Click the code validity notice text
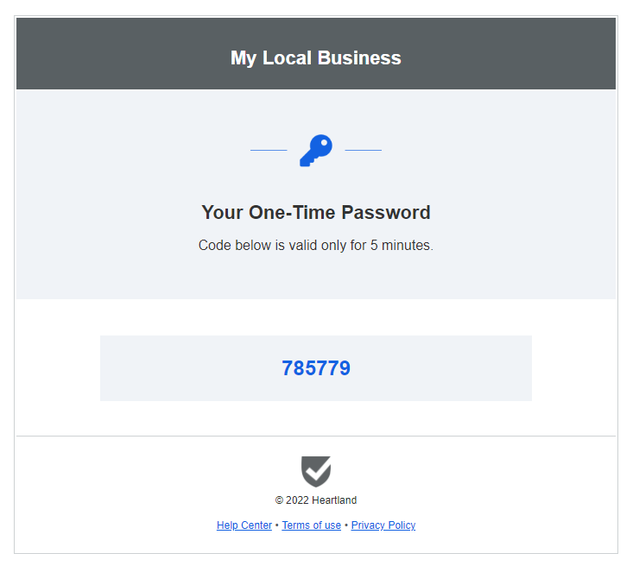 tap(316, 245)
